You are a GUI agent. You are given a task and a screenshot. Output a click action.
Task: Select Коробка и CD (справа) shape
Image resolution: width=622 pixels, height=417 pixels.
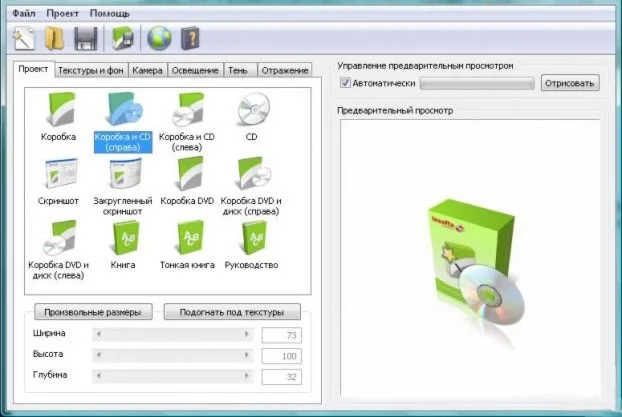123,122
